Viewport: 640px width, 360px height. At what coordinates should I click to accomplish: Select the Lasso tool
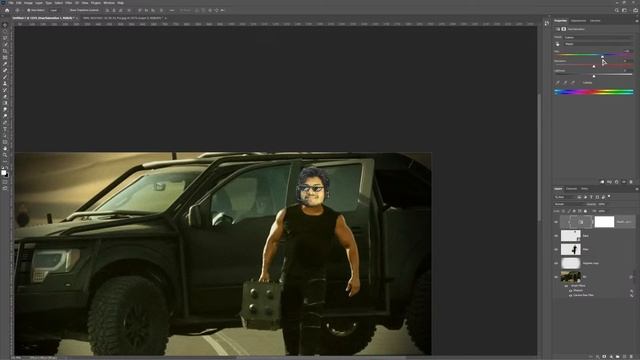[x=5, y=38]
